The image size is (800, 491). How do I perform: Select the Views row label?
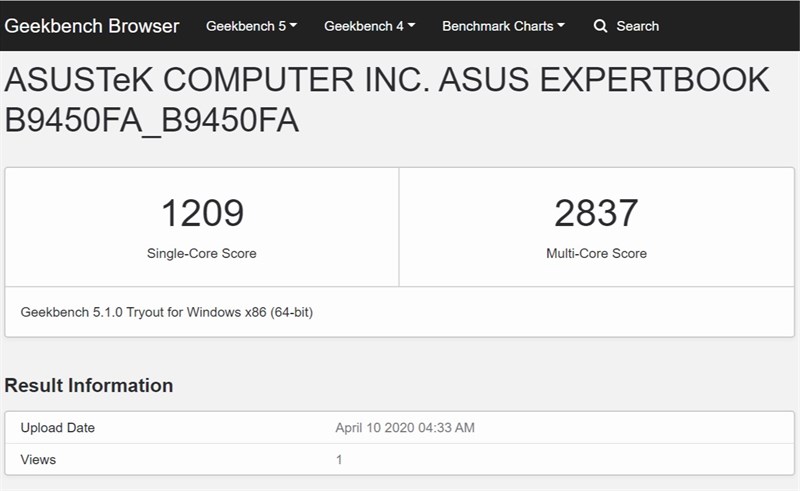coord(38,459)
